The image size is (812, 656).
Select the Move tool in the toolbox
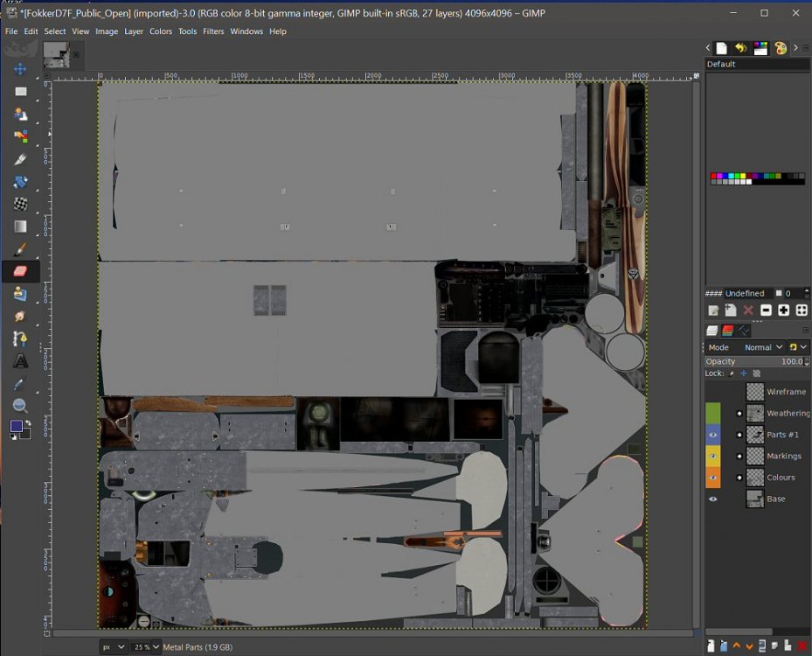tap(20, 69)
